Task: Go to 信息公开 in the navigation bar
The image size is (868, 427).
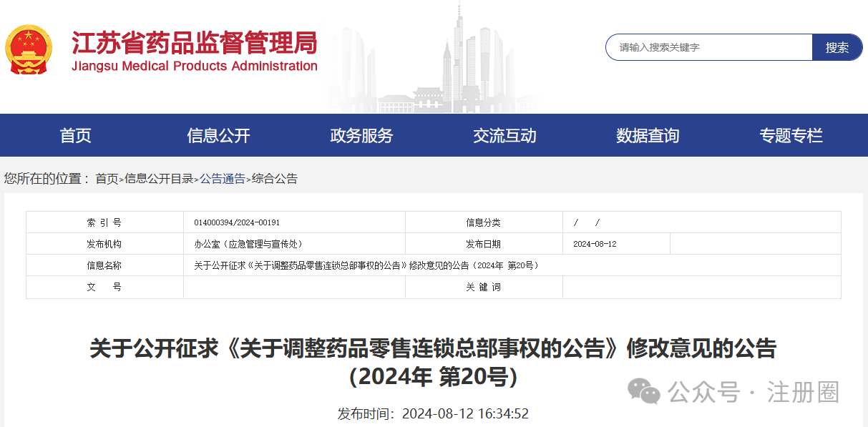Action: tap(218, 135)
